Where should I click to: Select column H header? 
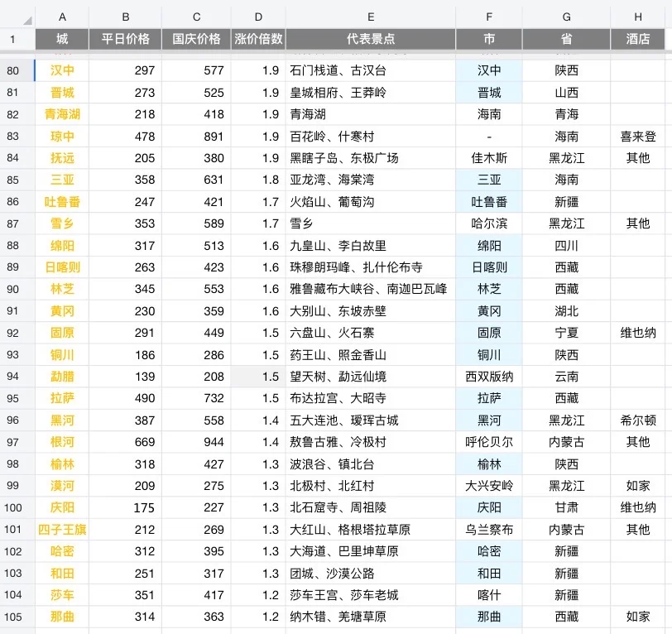[638, 17]
